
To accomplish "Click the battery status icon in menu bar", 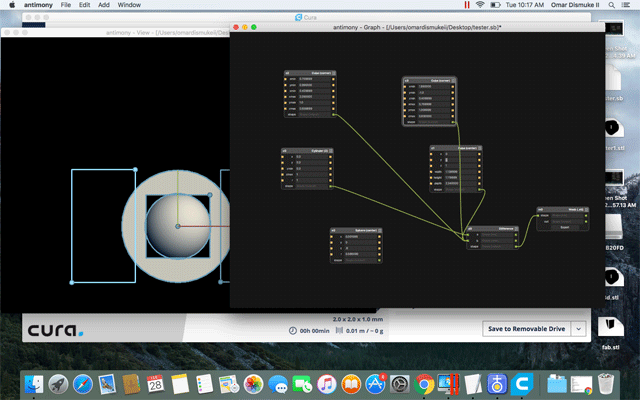I will tap(495, 5).
